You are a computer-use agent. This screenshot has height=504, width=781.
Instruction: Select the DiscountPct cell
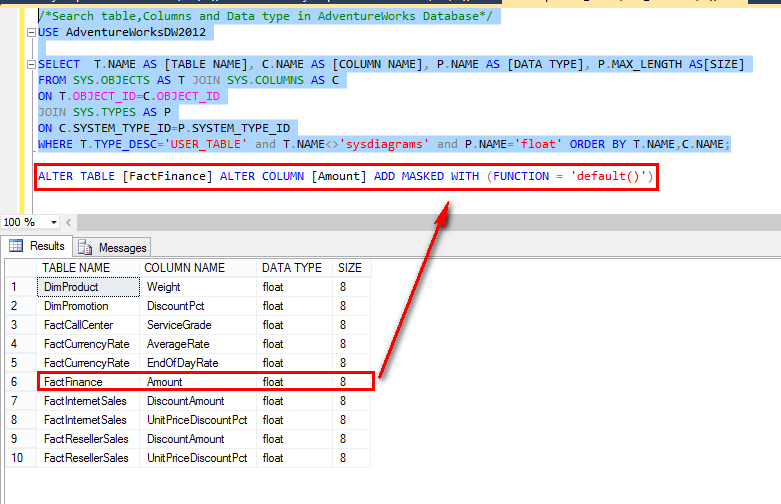pos(198,306)
